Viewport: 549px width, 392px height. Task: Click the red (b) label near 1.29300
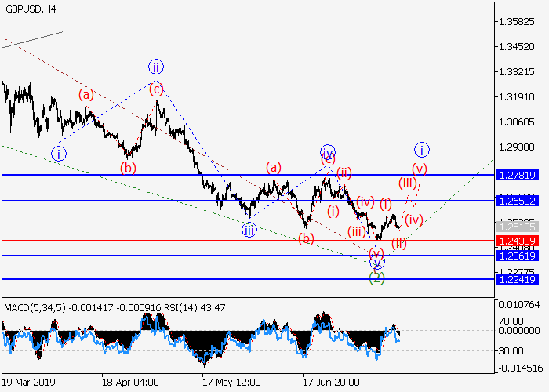[x=127, y=167]
